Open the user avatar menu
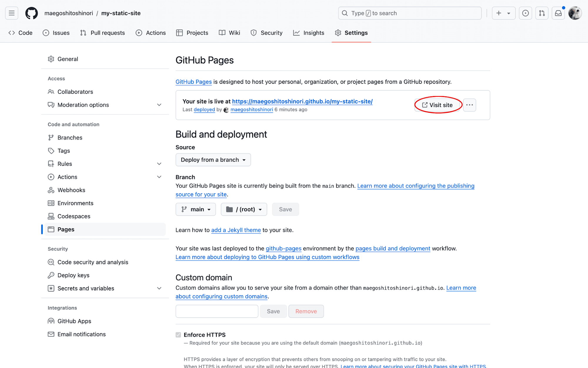Screen dimensions: 588x368 point(575,13)
